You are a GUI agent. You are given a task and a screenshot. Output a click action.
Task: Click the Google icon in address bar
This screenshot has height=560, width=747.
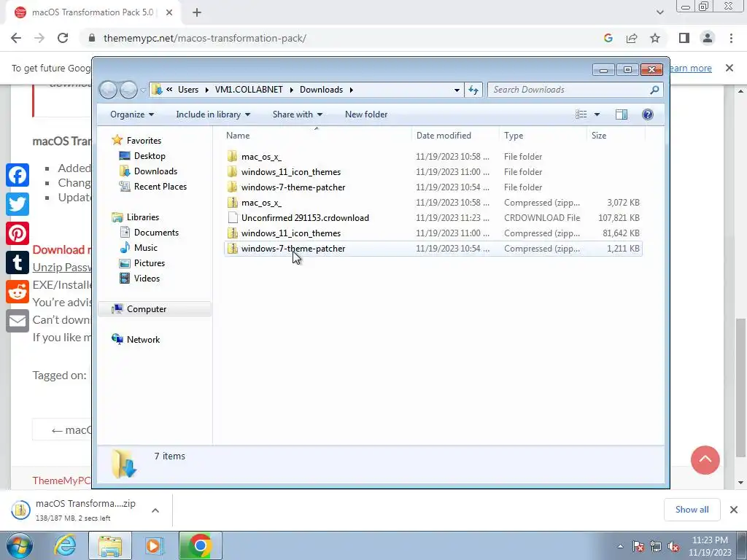point(608,38)
